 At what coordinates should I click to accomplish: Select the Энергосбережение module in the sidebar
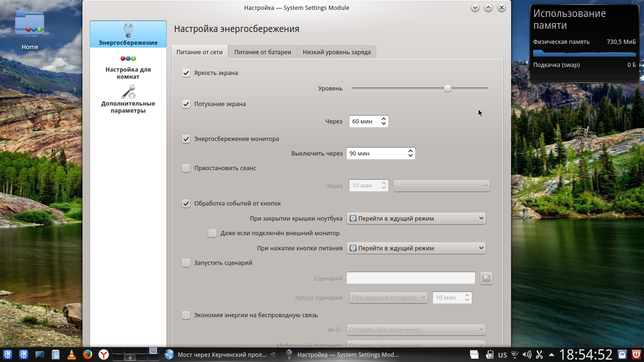click(x=128, y=34)
